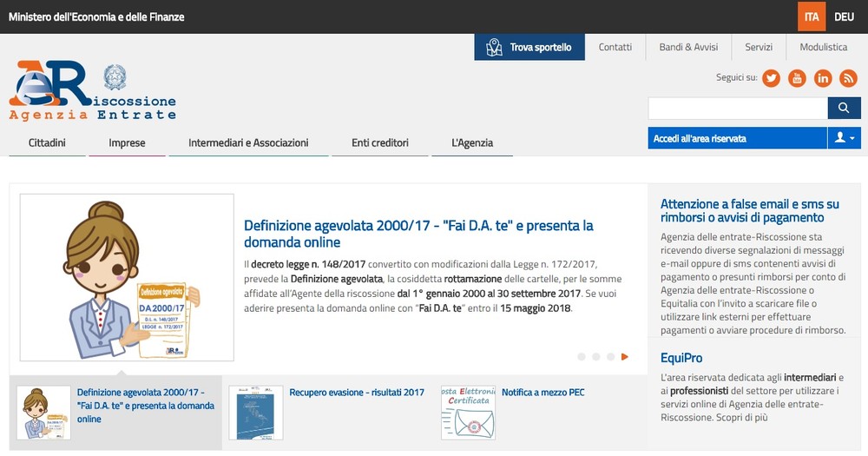
Task: Click the orange carousel play arrow
Action: coord(625,356)
